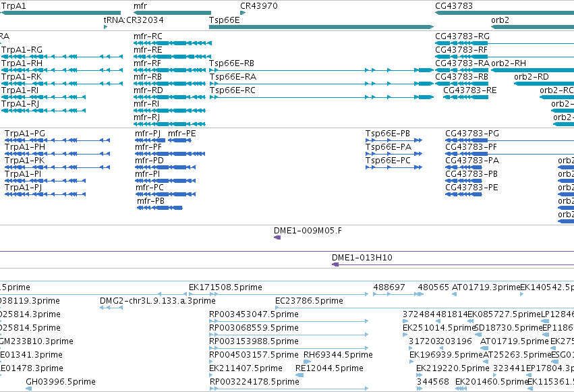Click the Tsp66E-PC protein label

(x=388, y=161)
